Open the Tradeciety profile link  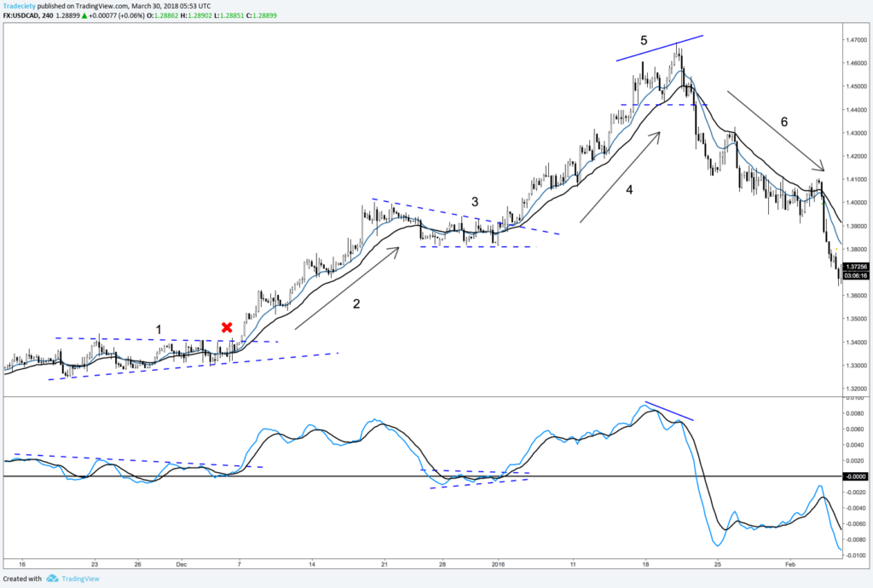pos(20,6)
